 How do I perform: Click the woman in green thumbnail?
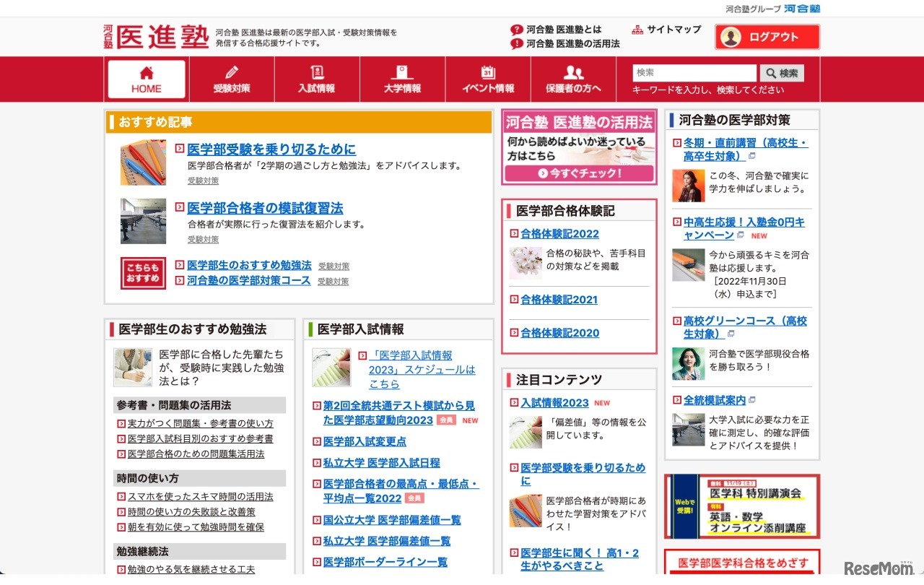pos(688,364)
